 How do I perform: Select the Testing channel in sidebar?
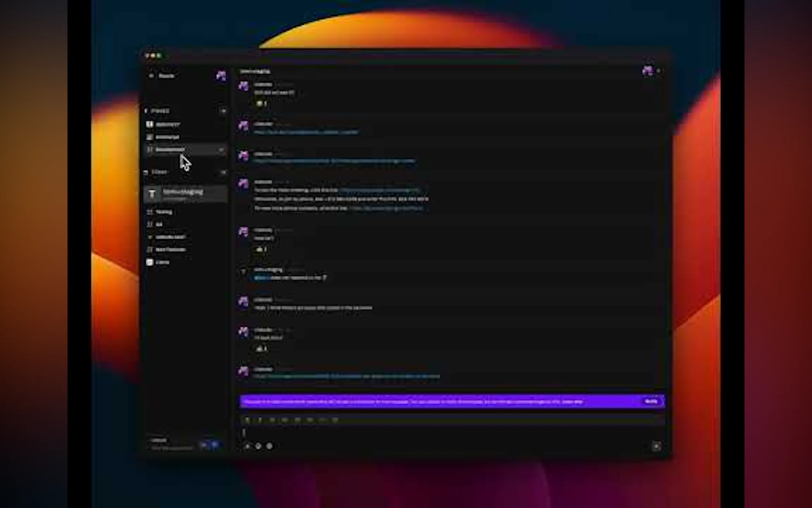(x=164, y=212)
